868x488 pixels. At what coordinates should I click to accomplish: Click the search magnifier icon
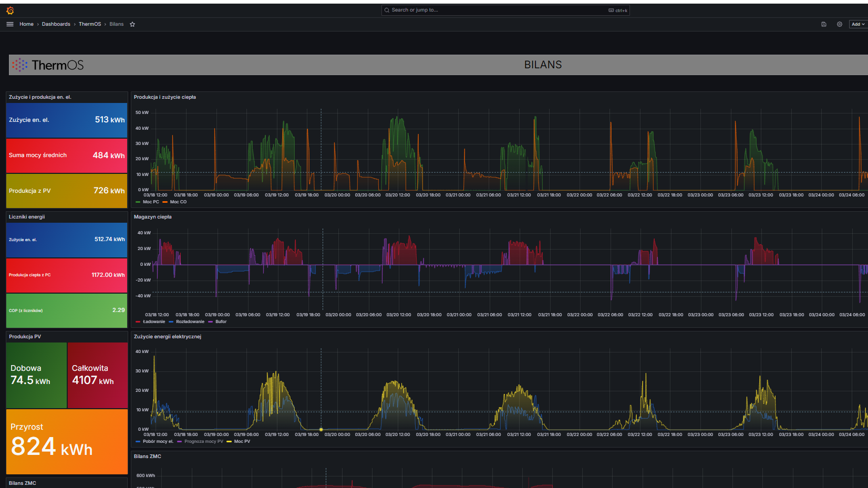387,10
